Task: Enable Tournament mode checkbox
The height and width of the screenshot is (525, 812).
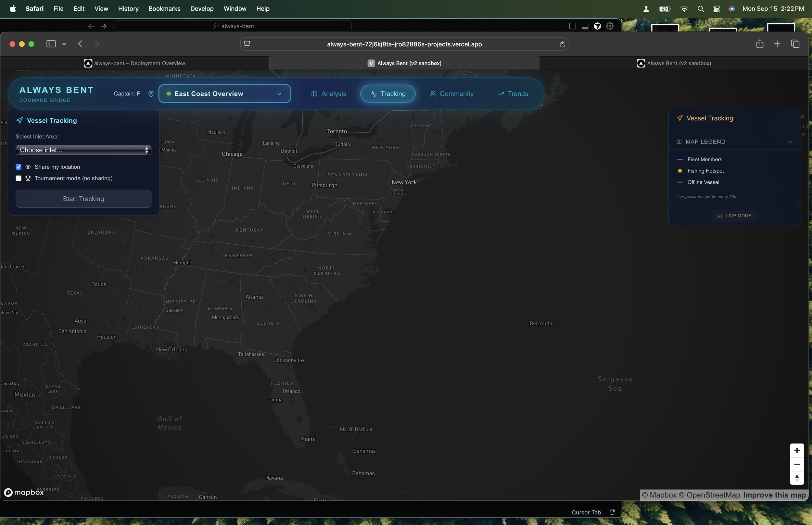Action: 19,178
